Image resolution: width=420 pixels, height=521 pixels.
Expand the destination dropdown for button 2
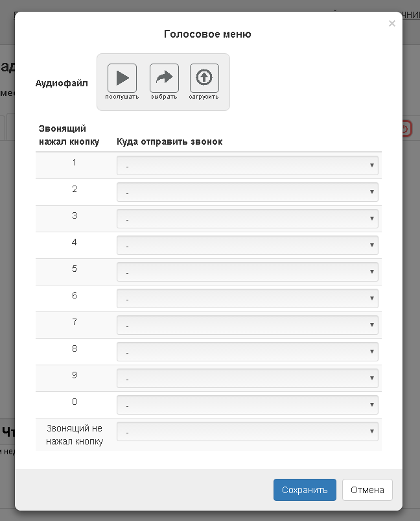247,192
